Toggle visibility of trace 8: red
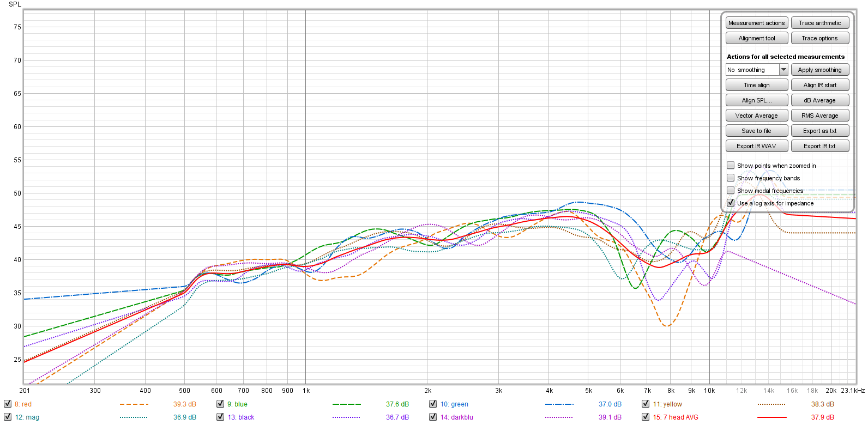868x425 pixels. pyautogui.click(x=8, y=404)
